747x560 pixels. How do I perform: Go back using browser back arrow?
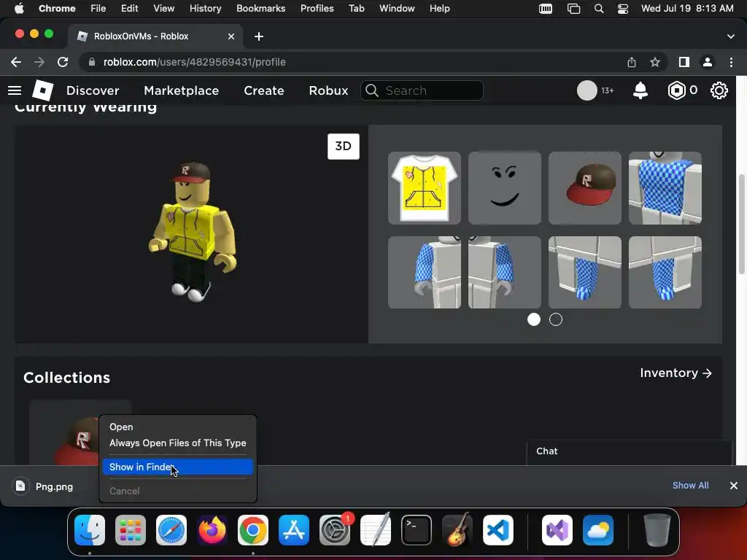tap(16, 62)
